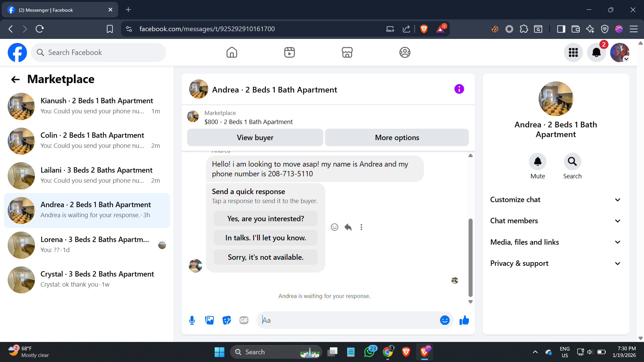
Task: Click the reply arrow on message
Action: pos(348,227)
